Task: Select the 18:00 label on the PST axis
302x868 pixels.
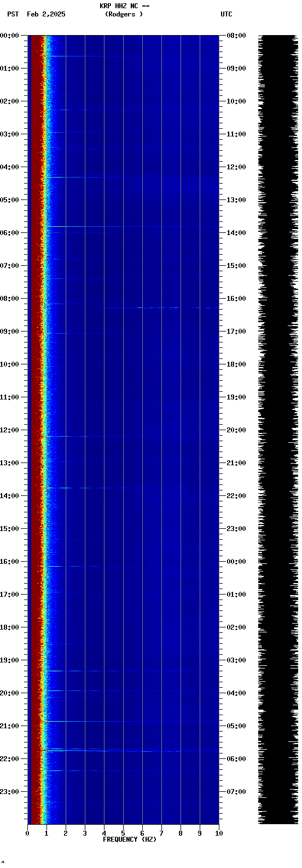Action: 9,627
